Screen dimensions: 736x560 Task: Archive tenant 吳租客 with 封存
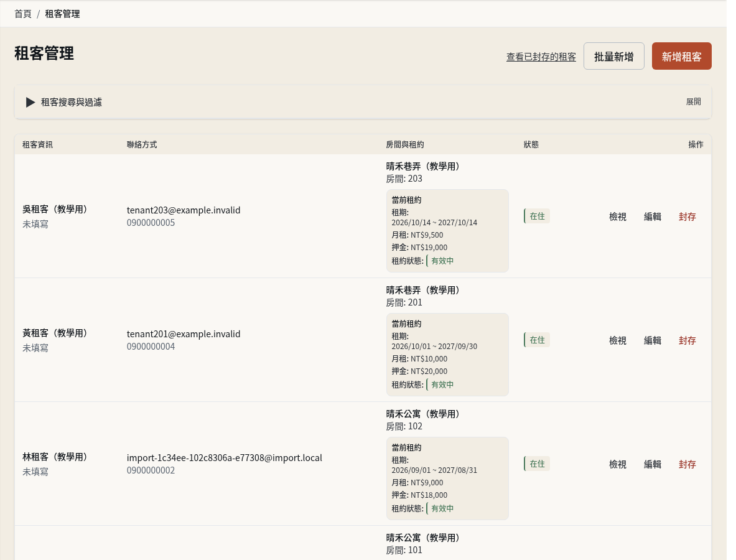tap(687, 217)
